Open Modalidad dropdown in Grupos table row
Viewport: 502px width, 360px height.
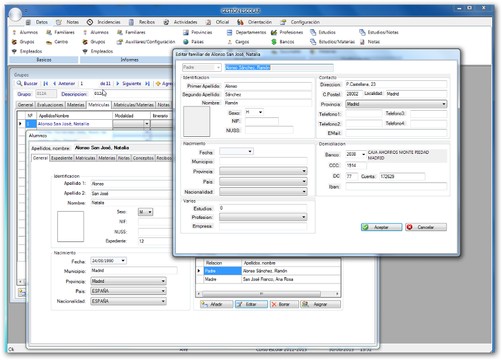(x=147, y=124)
